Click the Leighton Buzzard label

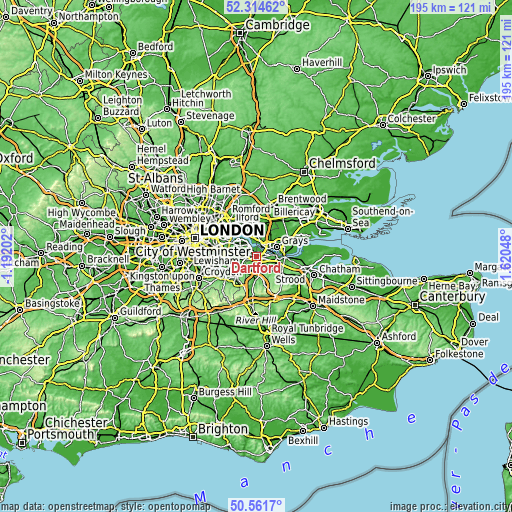point(122,106)
